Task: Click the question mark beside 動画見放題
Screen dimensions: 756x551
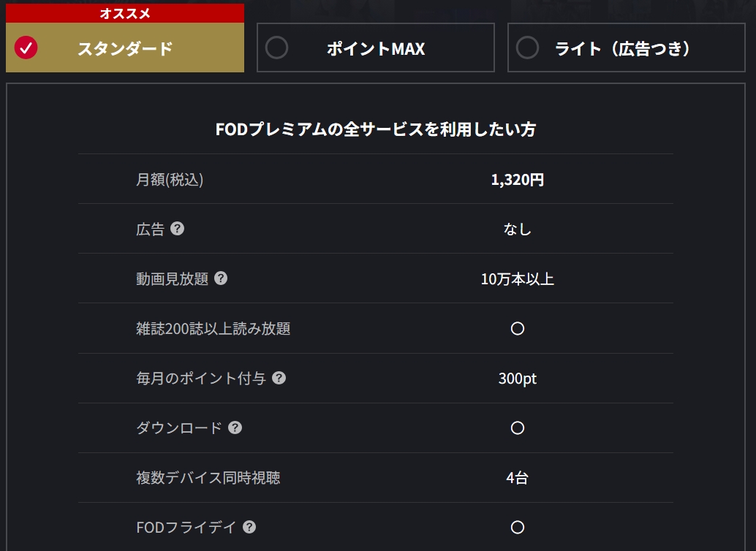Action: [x=221, y=278]
